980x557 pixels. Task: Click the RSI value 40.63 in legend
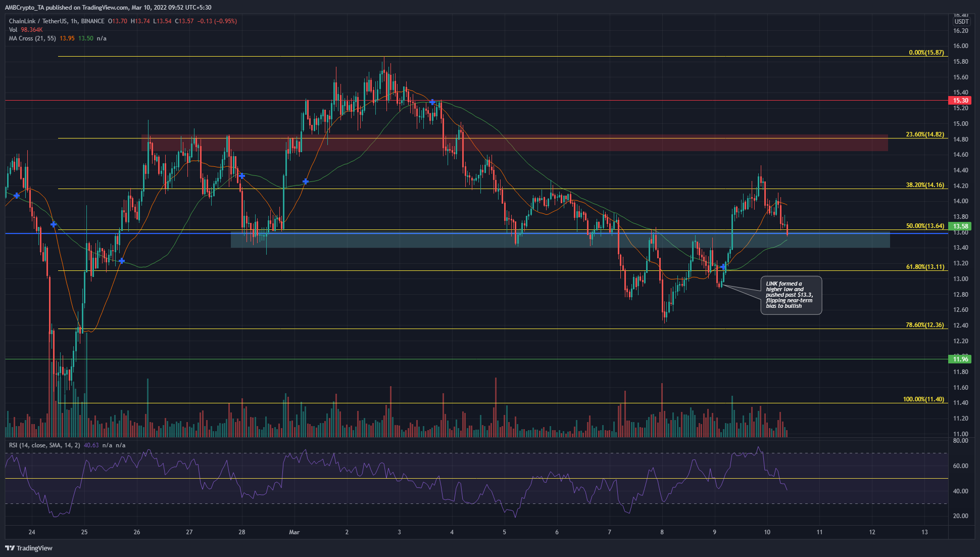point(91,445)
